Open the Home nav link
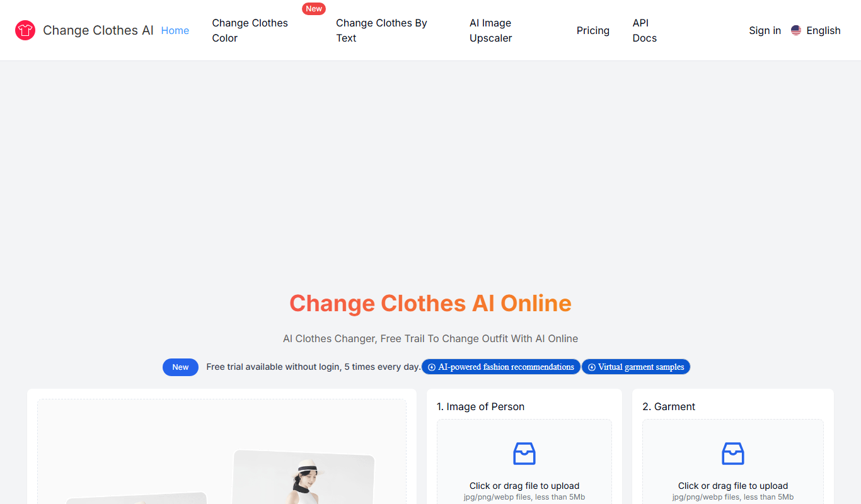 [x=175, y=30]
